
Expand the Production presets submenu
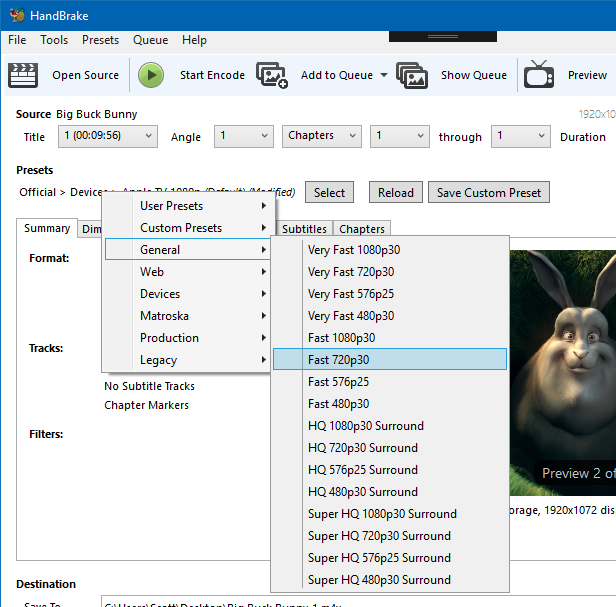[x=187, y=338]
